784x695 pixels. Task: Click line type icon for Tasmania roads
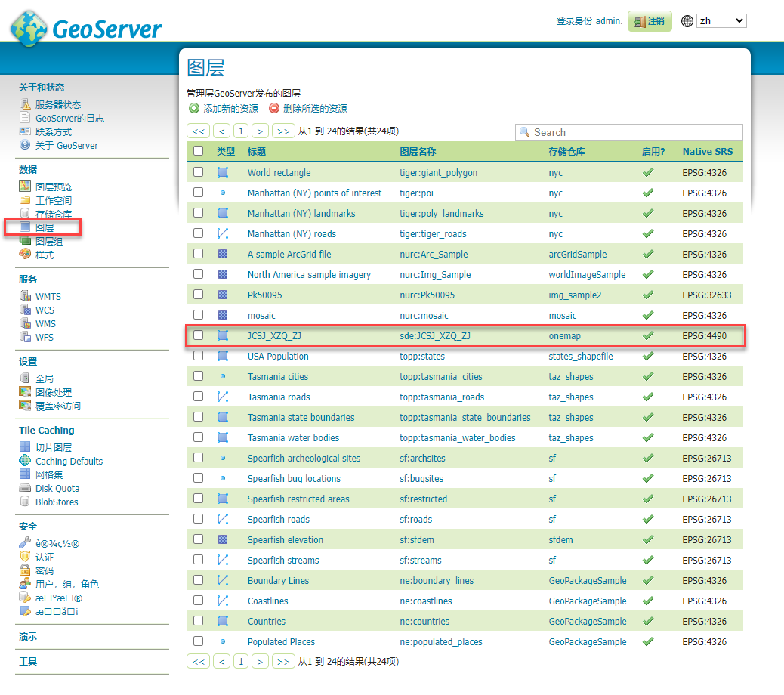[x=223, y=397]
